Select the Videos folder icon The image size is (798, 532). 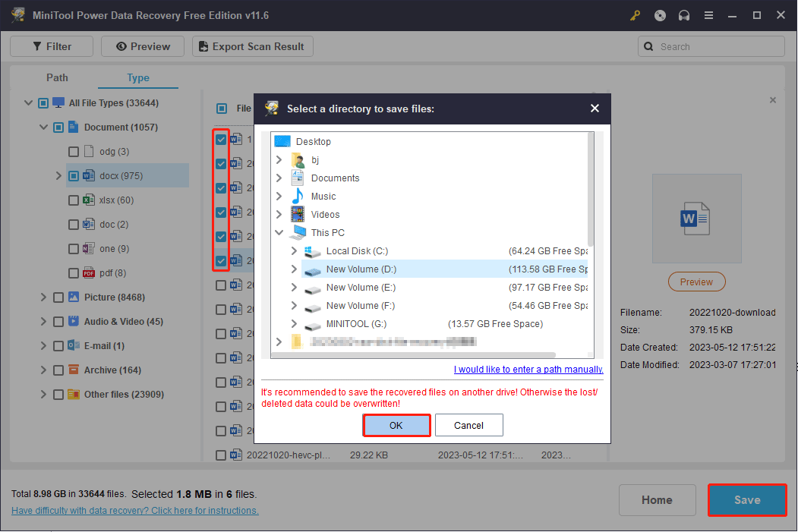click(298, 214)
